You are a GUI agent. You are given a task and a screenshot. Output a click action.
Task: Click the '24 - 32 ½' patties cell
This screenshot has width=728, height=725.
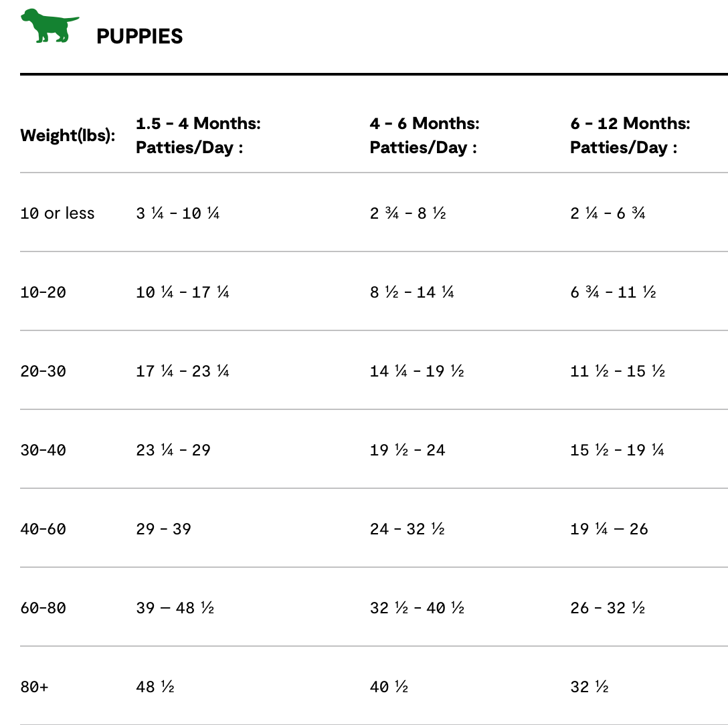407,529
